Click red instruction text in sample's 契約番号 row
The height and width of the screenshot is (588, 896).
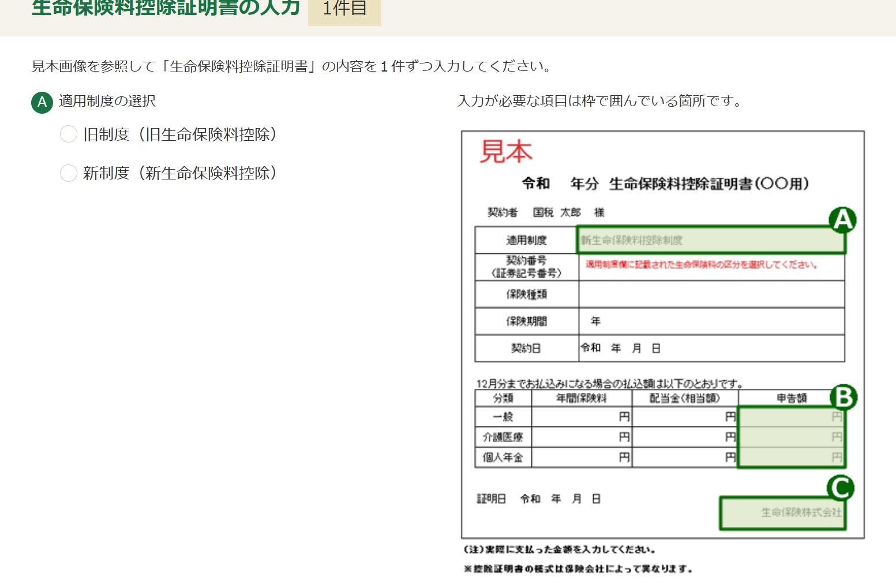pos(701,265)
